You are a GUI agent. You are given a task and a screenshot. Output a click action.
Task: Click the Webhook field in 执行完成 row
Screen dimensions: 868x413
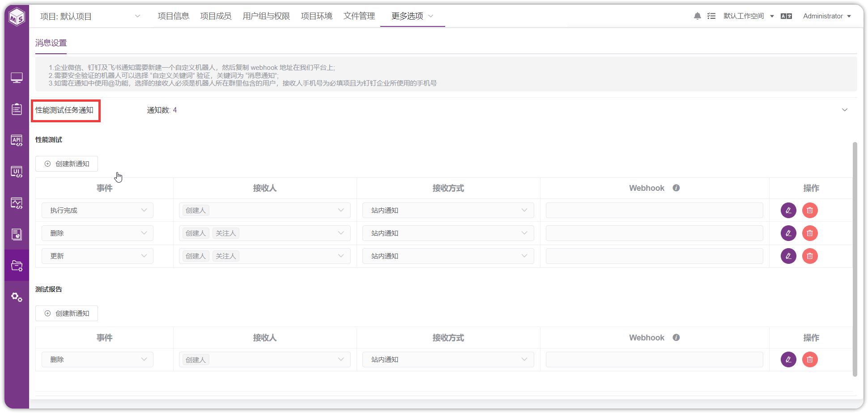pos(655,210)
